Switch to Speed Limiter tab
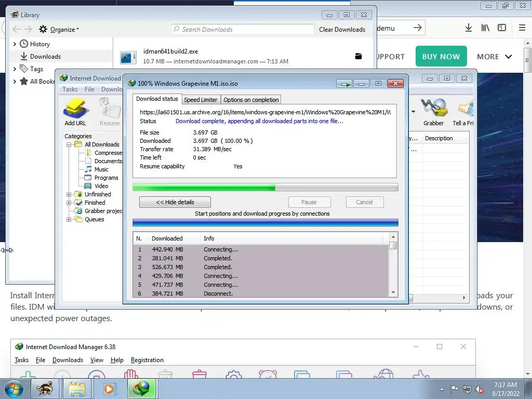 click(201, 100)
